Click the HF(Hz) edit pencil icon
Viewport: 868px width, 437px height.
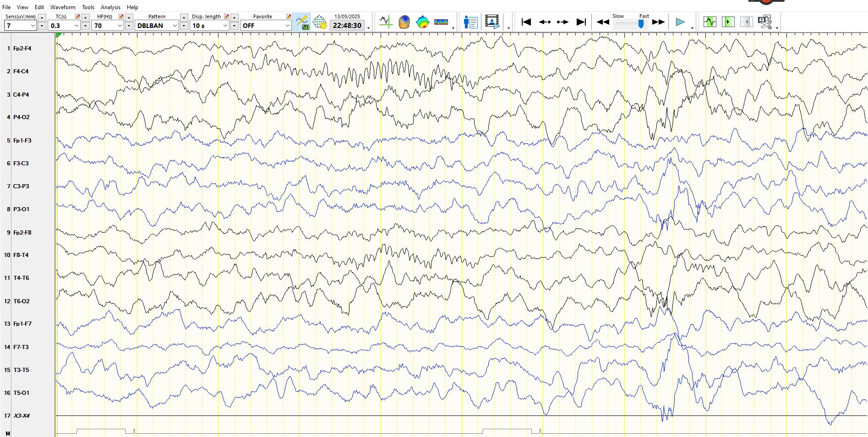coord(121,16)
